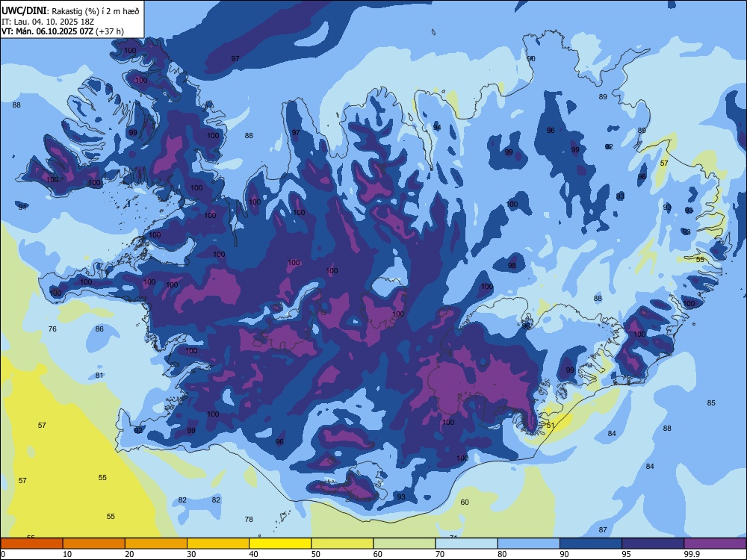
Task: Click the humidity value 78 south of the coast
Action: point(249,520)
